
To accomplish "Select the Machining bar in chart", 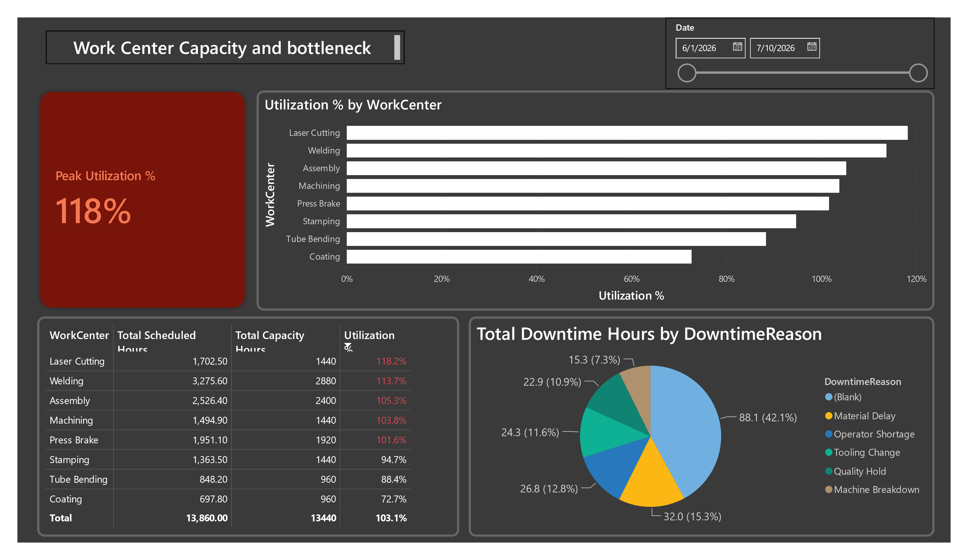I will [x=593, y=186].
